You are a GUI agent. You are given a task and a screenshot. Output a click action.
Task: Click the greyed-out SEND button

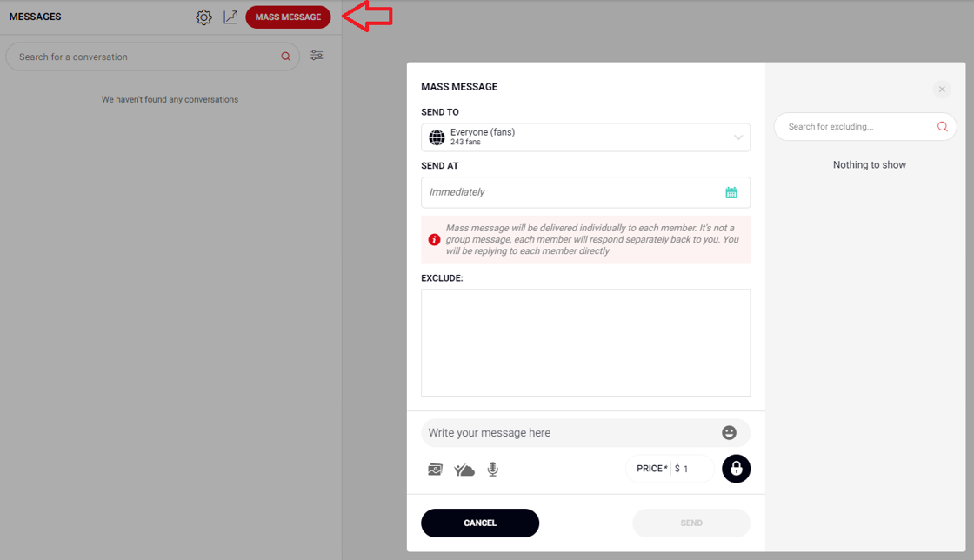691,523
